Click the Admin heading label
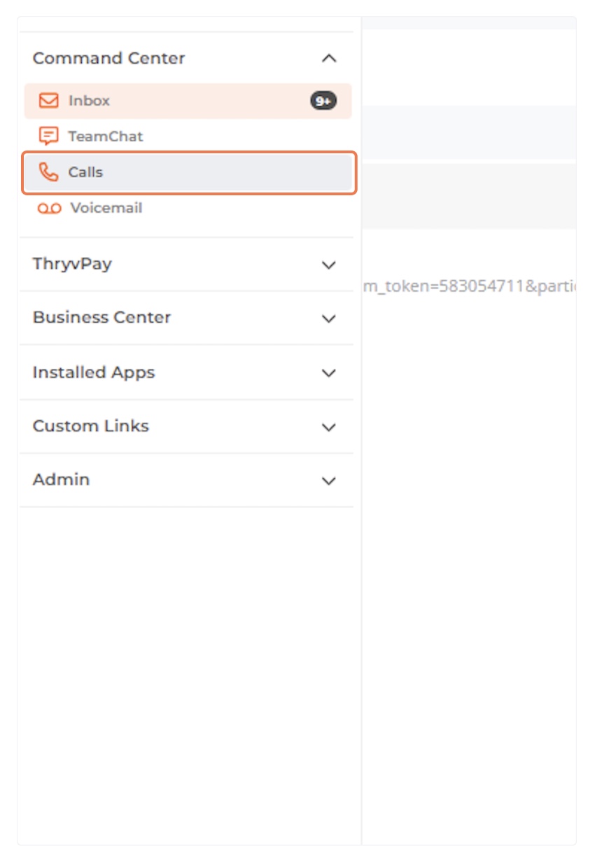The image size is (595, 868). (61, 479)
